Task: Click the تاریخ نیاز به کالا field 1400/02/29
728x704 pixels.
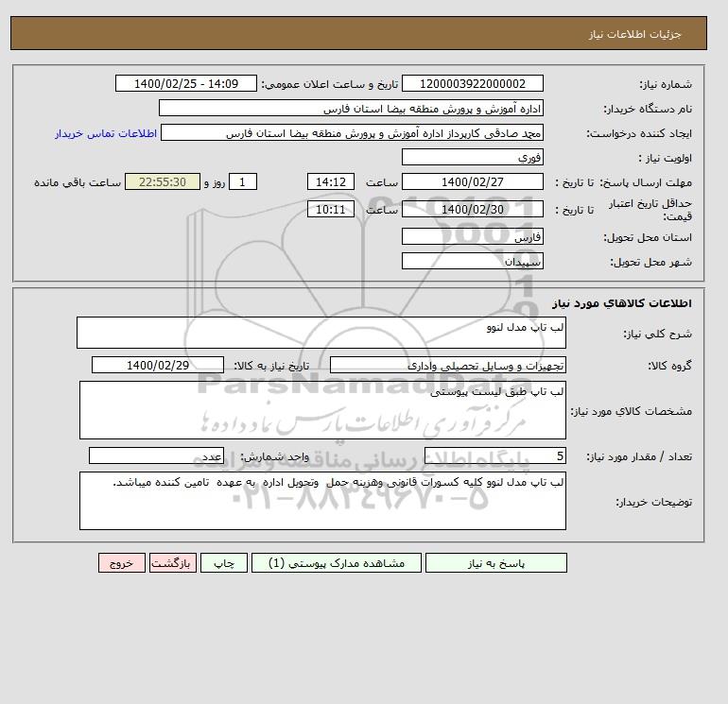Action: point(158,365)
